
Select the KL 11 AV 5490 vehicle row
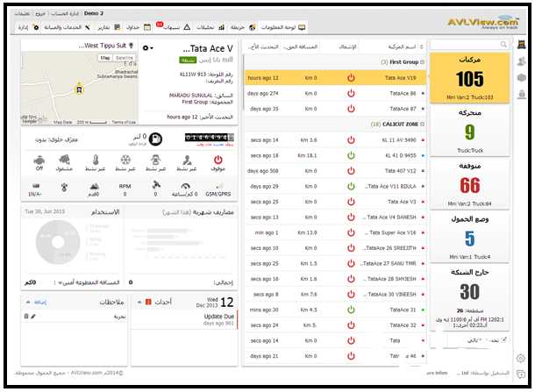coord(335,140)
